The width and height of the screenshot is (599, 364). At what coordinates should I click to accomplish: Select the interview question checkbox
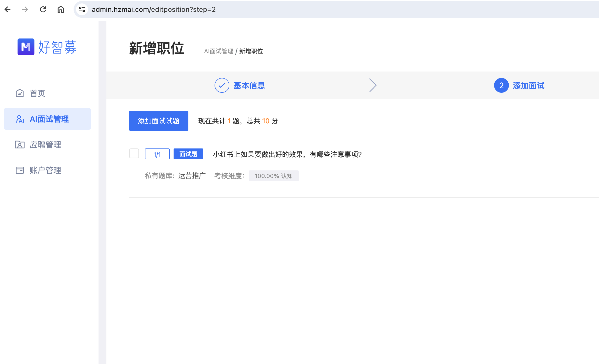(x=134, y=153)
